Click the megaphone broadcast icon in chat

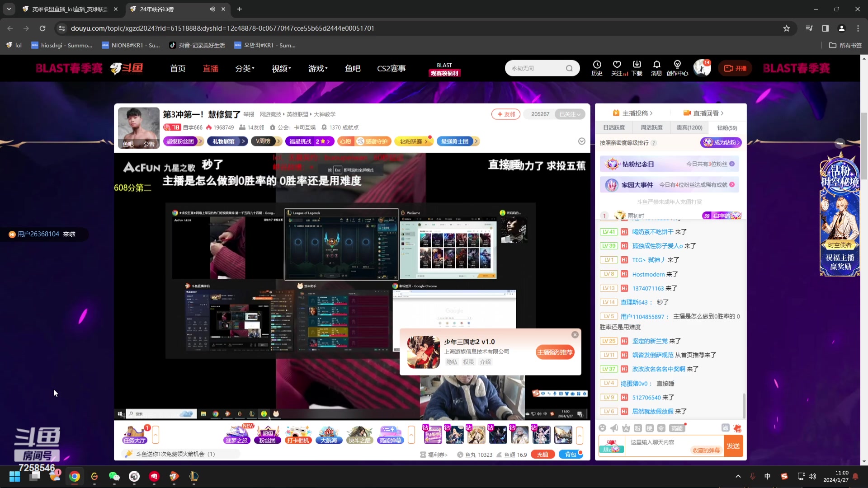[x=614, y=428]
